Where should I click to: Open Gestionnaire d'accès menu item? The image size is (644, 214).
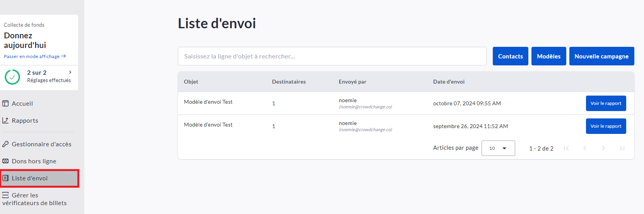coord(41,144)
